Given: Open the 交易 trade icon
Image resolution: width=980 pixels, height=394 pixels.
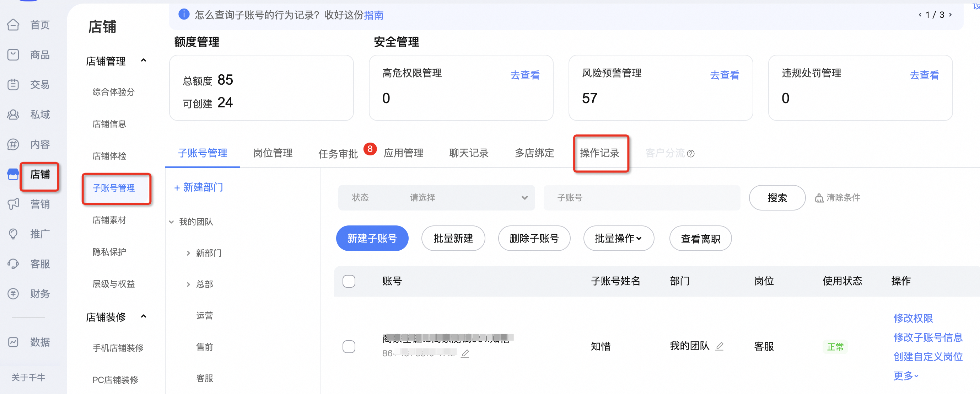Looking at the screenshot, I should [x=13, y=85].
